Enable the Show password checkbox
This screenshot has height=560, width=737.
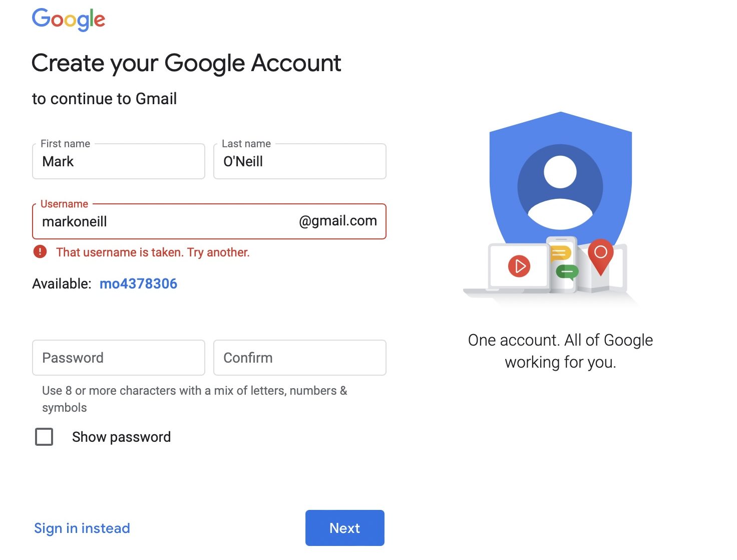pyautogui.click(x=44, y=437)
